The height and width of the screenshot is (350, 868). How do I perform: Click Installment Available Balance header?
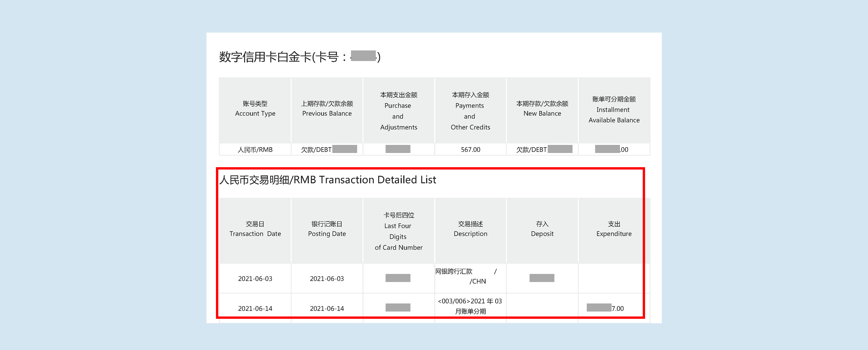pos(614,110)
